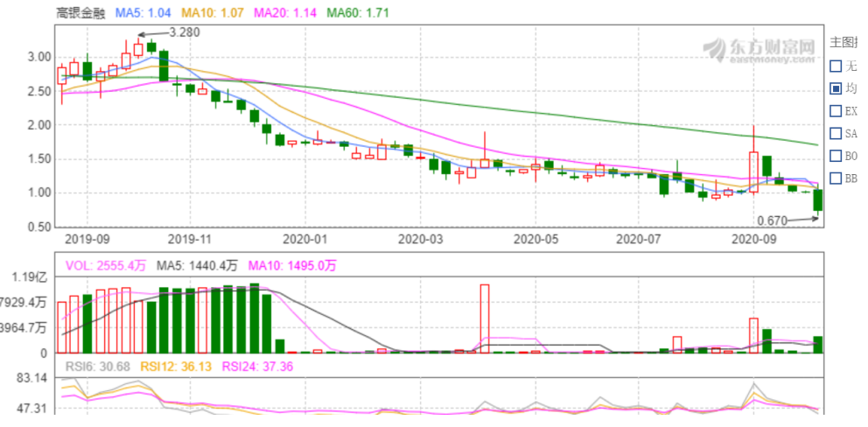Toggle the BO indicator checkbox
The image size is (868, 427).
(836, 156)
